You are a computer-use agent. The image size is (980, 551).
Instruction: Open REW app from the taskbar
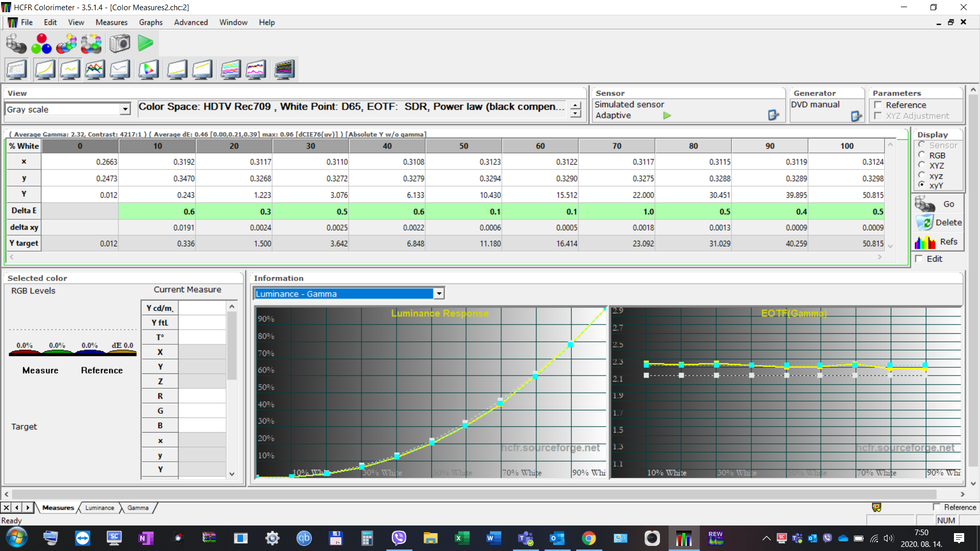(x=716, y=538)
